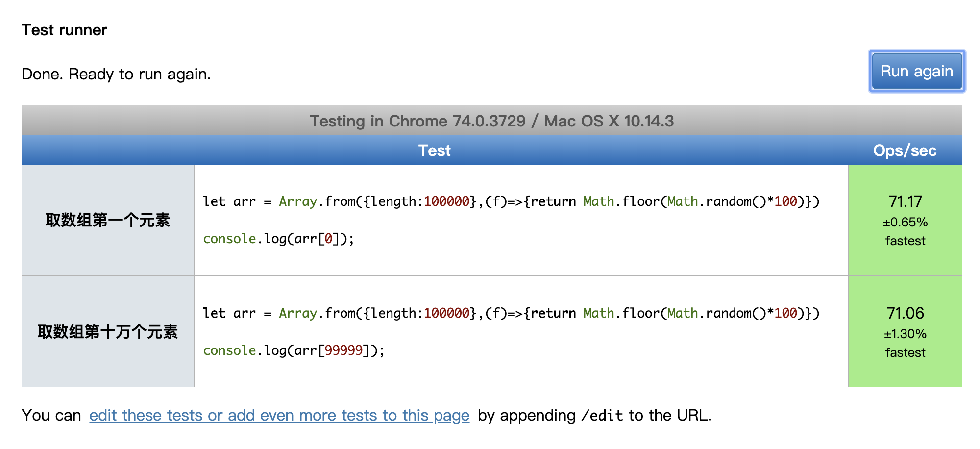Click the Testing in Chrome caption bar
This screenshot has width=980, height=449.
tap(491, 121)
